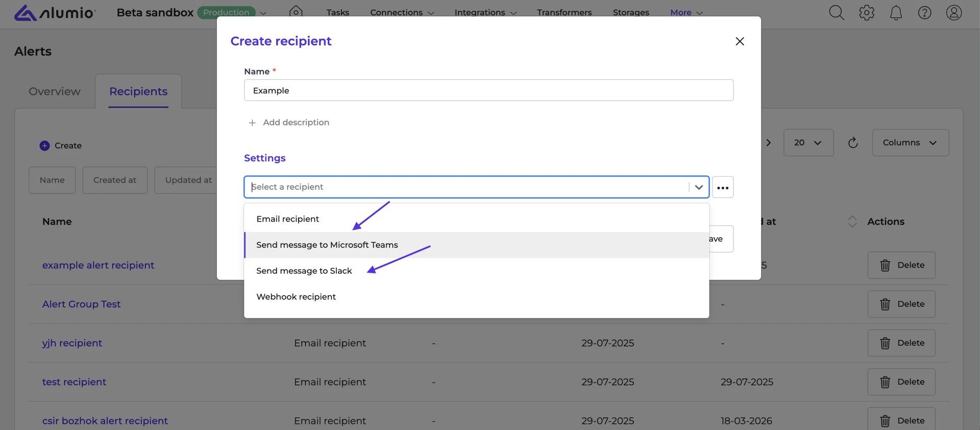Image resolution: width=980 pixels, height=430 pixels.
Task: Click the Name column header
Action: coord(57,222)
